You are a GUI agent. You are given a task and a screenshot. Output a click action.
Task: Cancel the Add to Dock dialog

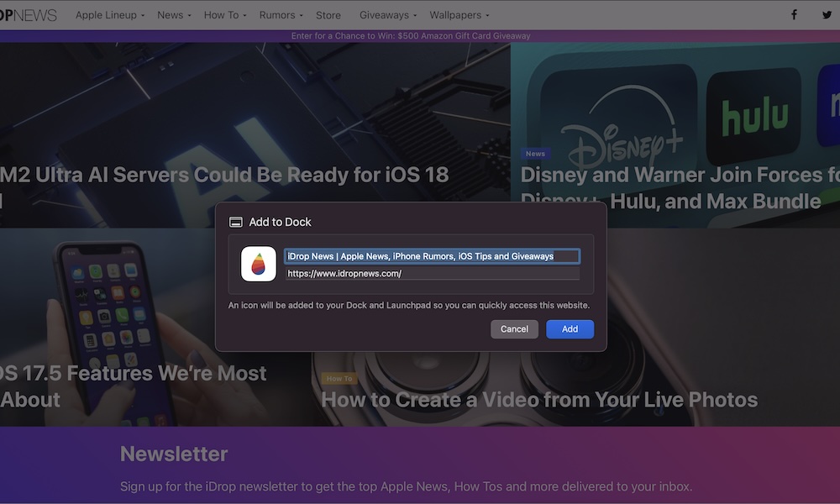pos(514,329)
